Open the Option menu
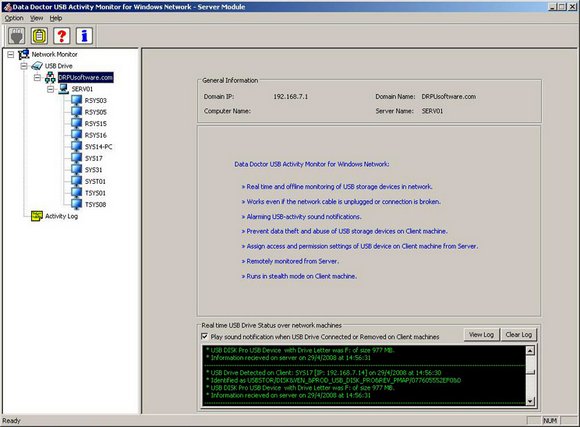The width and height of the screenshot is (580, 427). [14, 18]
